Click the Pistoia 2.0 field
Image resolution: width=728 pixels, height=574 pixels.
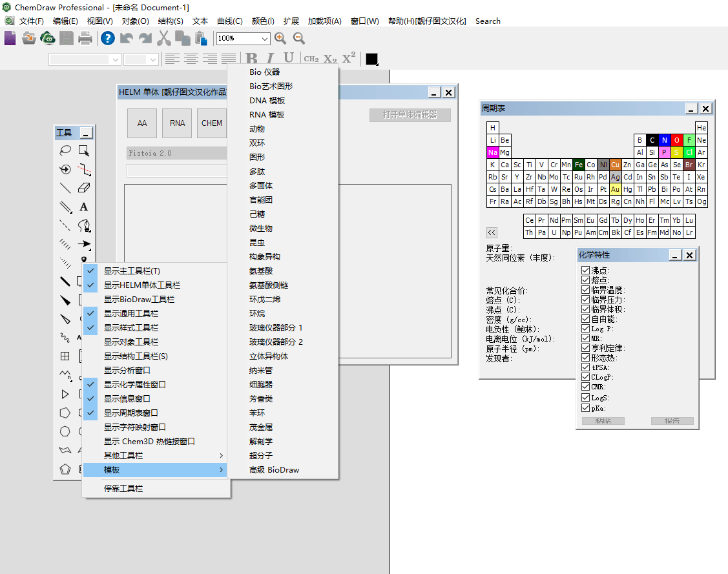[x=177, y=153]
